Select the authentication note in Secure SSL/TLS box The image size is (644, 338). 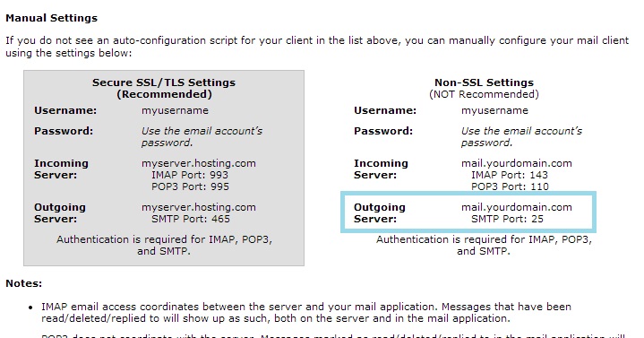164,245
